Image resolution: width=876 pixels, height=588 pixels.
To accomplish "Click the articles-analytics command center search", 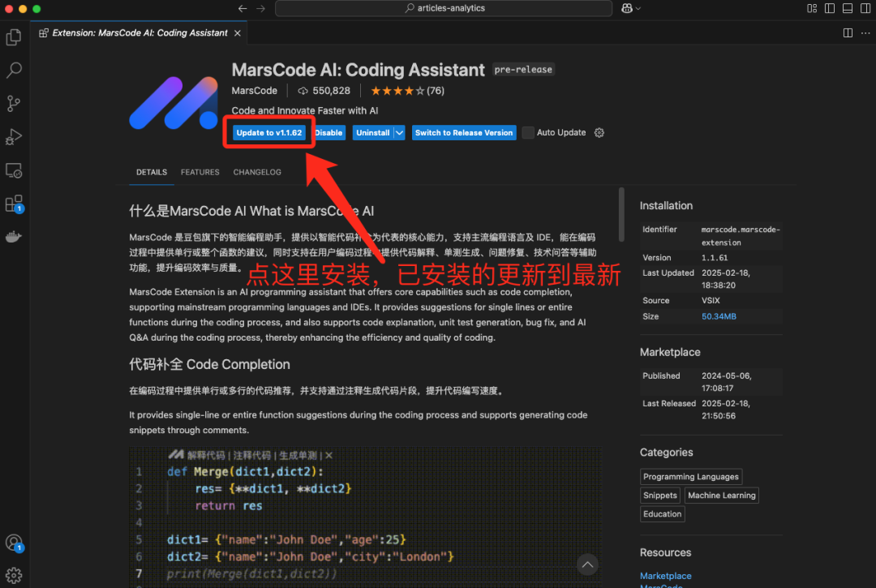I will 444,8.
